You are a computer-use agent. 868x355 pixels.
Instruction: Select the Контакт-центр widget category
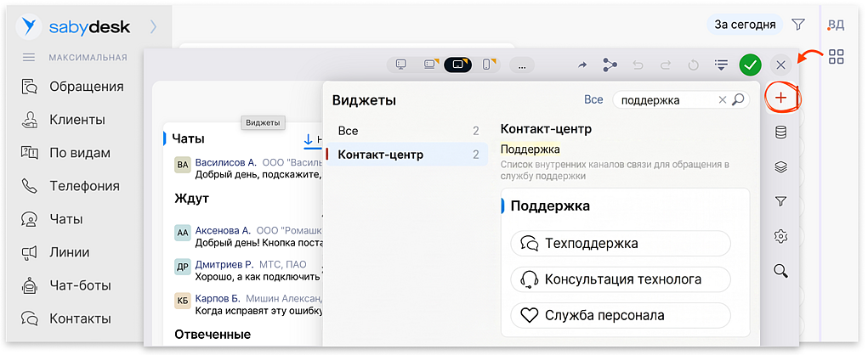pos(407,155)
